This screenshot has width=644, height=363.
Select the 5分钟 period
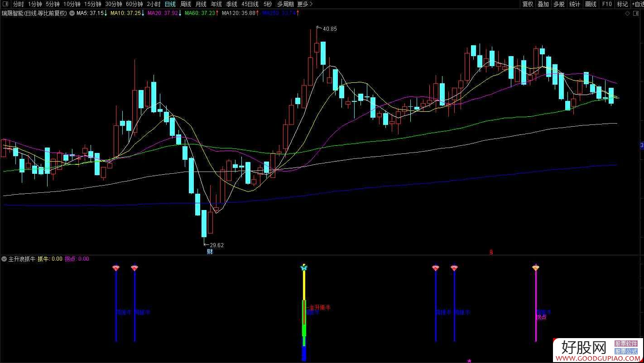pos(53,4)
